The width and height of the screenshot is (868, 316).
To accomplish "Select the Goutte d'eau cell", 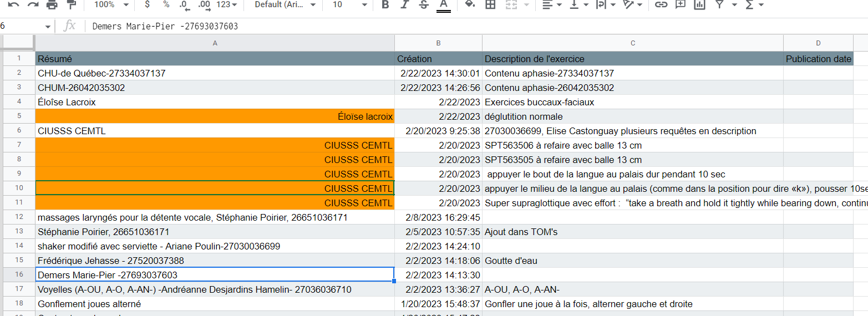I will (633, 261).
